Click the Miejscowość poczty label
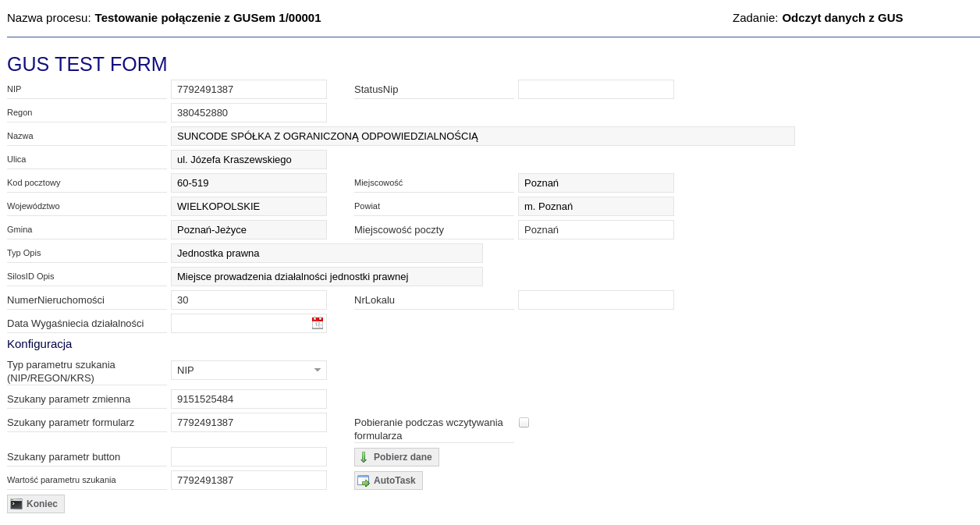The image size is (980, 525). (x=399, y=229)
